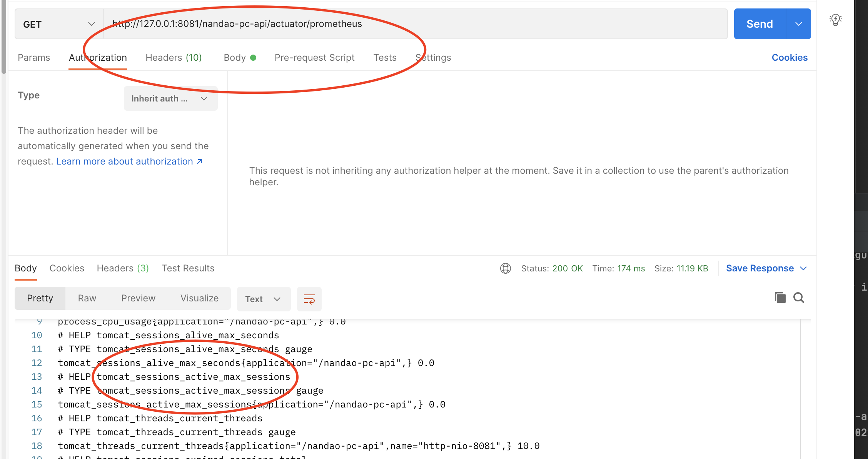Copy the response body
The width and height of the screenshot is (868, 459).
pyautogui.click(x=780, y=298)
